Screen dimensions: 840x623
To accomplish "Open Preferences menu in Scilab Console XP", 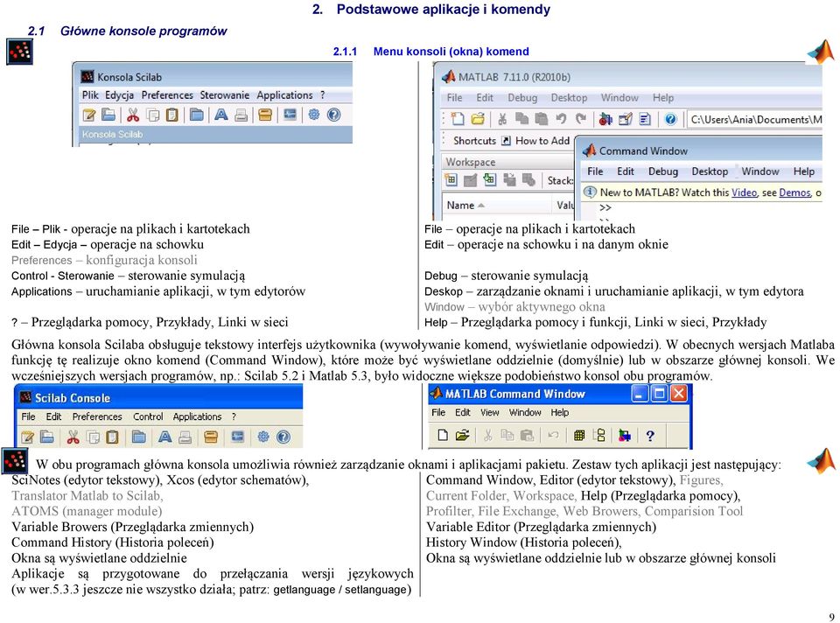I will (97, 416).
